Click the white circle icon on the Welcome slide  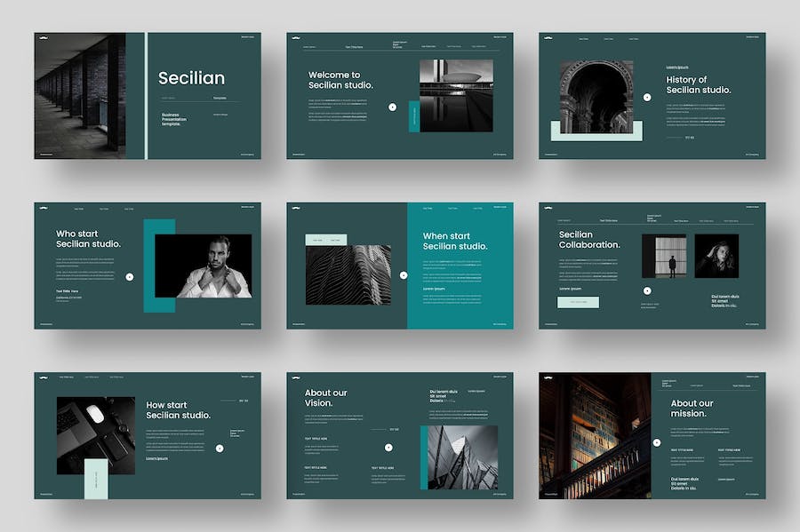[x=392, y=107]
